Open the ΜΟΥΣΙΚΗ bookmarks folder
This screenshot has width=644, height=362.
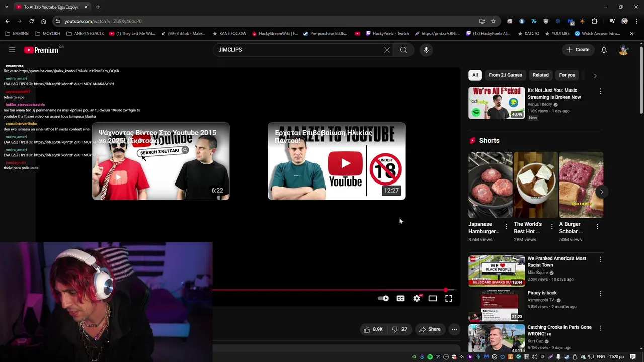tap(47, 34)
